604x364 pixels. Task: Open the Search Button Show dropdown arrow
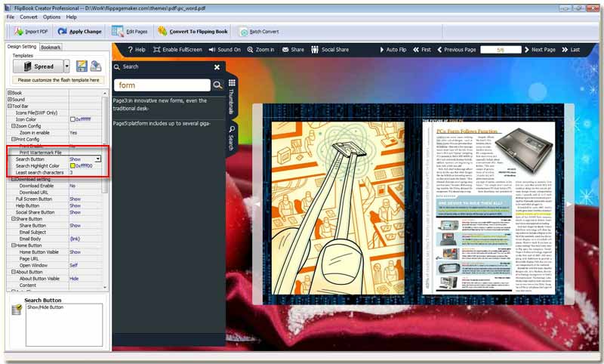point(98,159)
